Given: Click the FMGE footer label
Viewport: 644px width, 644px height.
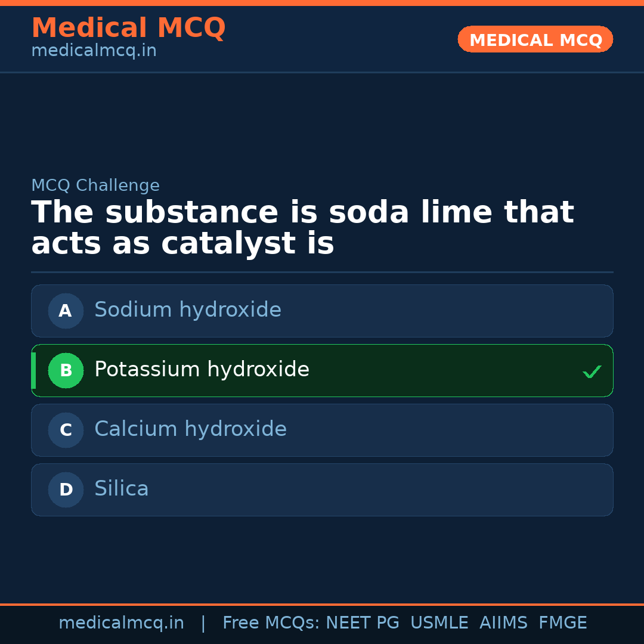Looking at the screenshot, I should (x=562, y=623).
